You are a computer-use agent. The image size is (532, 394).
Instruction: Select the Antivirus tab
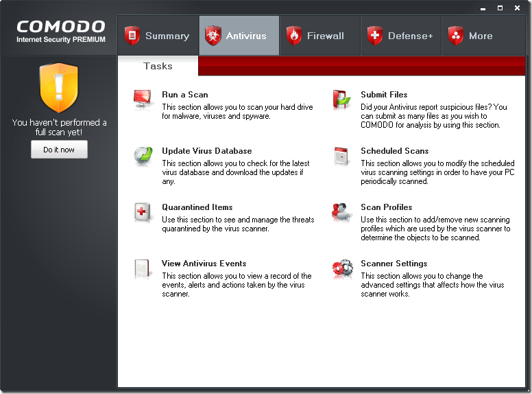239,35
